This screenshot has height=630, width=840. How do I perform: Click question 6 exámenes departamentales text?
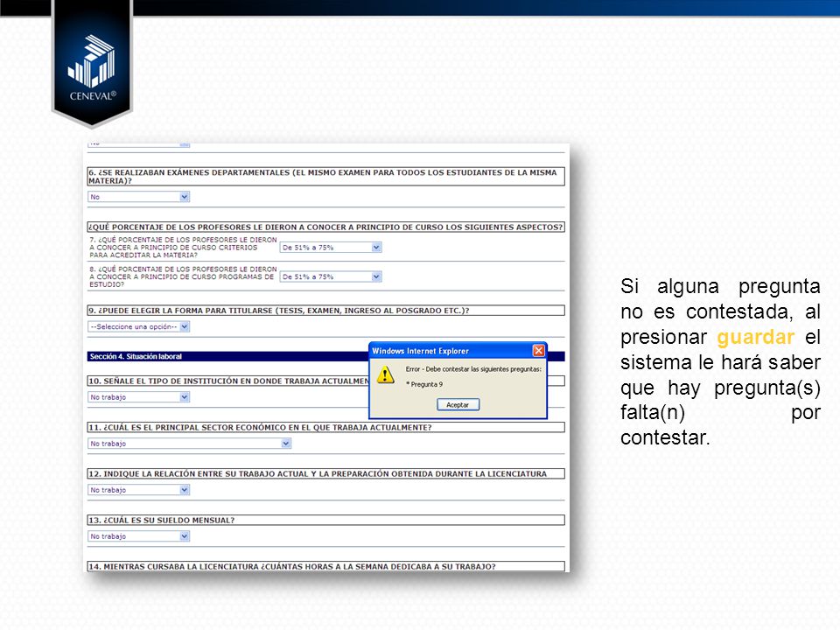(323, 177)
